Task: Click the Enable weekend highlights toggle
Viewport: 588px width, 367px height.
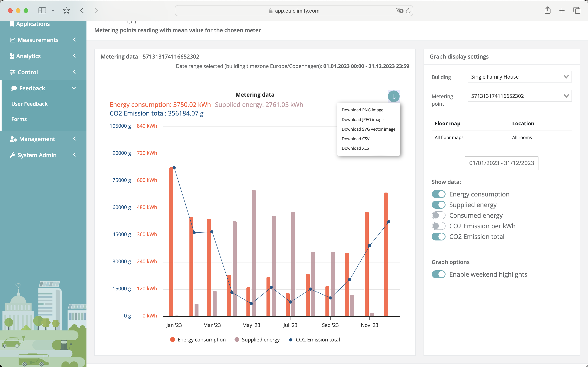Action: 438,274
